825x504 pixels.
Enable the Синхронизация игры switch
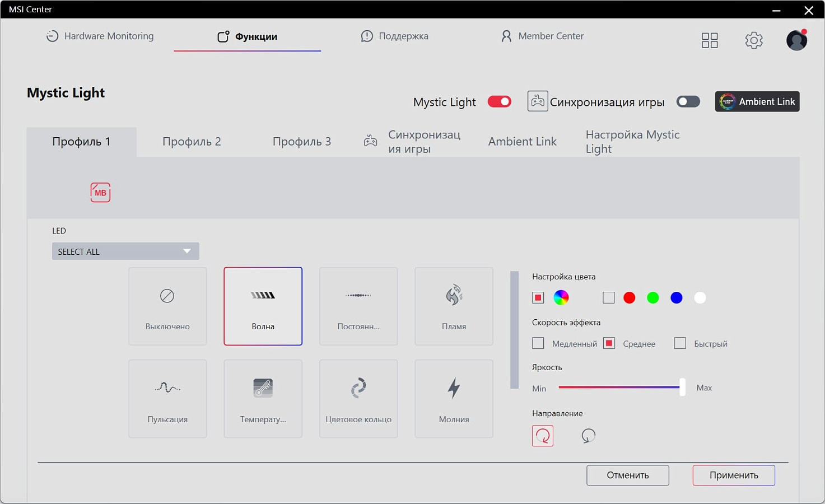click(x=688, y=101)
